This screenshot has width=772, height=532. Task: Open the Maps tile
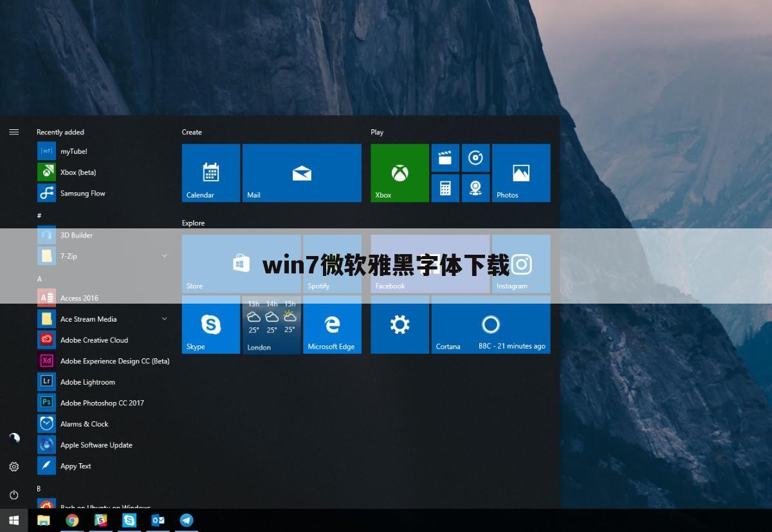[x=475, y=188]
